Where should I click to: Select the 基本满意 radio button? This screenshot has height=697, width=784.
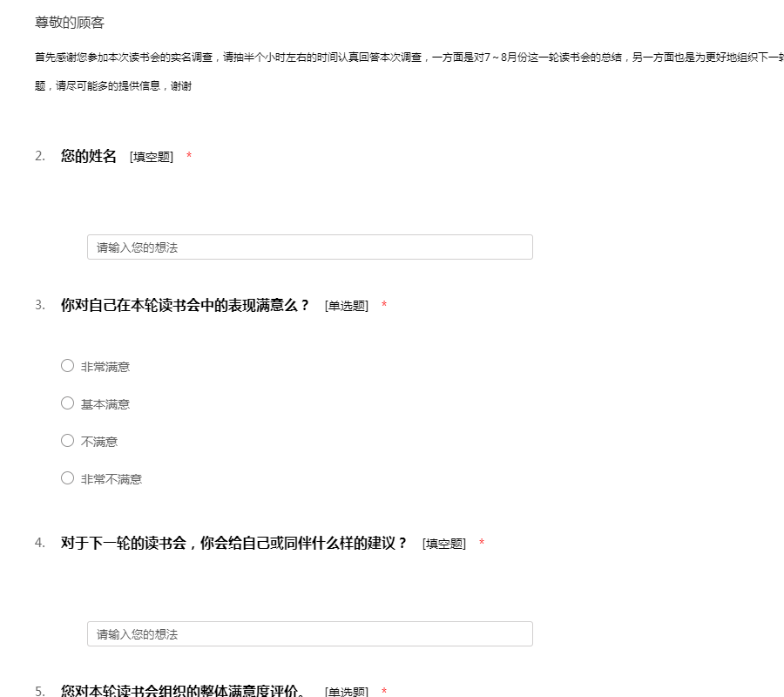click(67, 403)
